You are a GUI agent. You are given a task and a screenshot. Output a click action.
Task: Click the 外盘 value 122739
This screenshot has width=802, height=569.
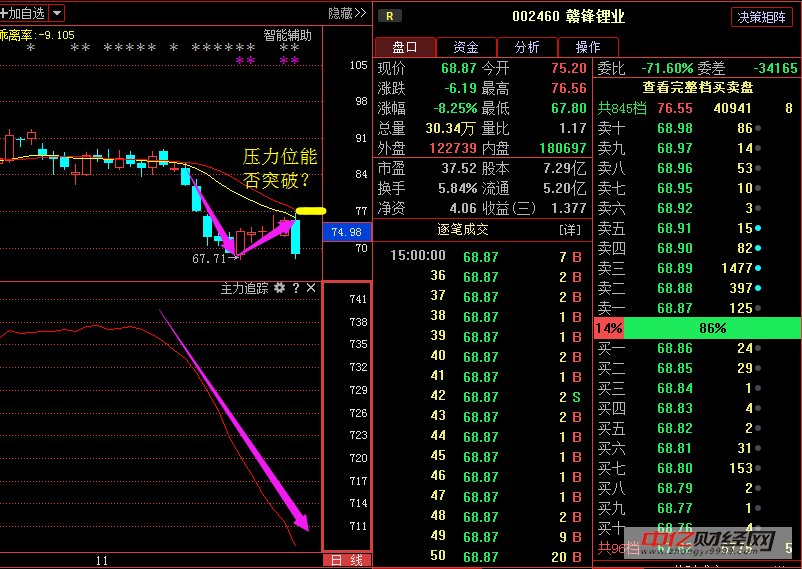(x=453, y=148)
